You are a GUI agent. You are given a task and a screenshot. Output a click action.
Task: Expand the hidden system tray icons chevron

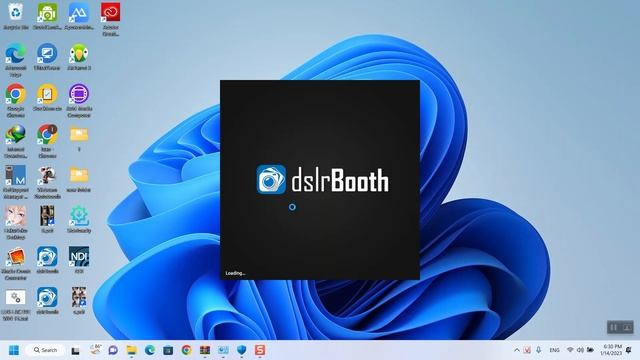(517, 350)
